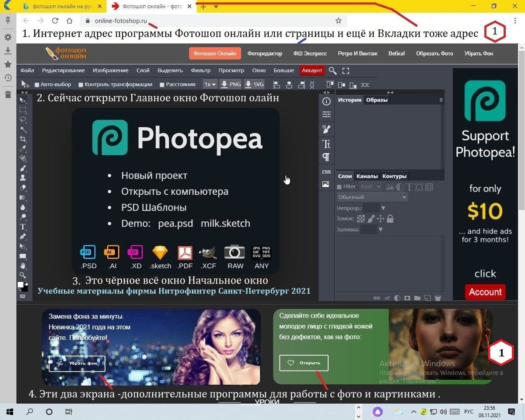
Task: Select the Lasso tool
Action: [23, 119]
